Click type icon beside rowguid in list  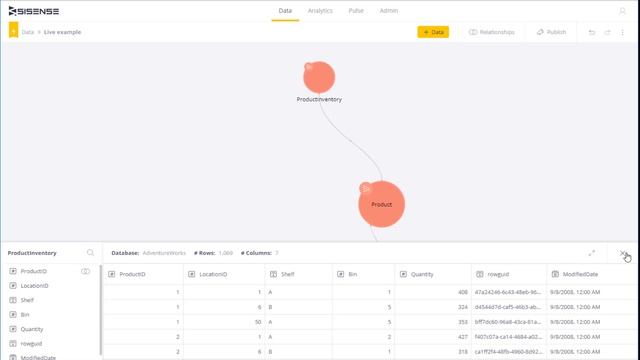point(13,344)
